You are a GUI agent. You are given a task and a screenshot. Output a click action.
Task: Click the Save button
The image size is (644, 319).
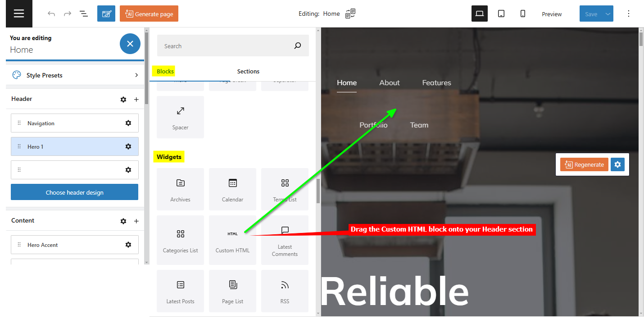[x=591, y=14]
